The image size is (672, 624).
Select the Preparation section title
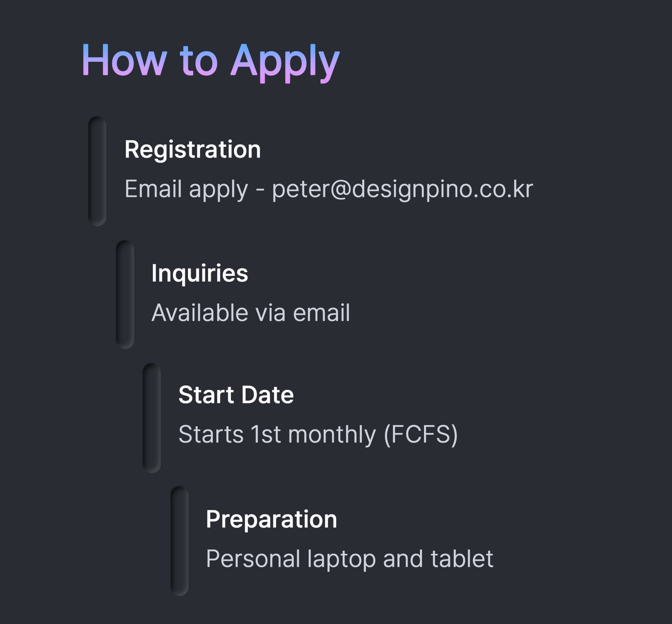click(271, 519)
